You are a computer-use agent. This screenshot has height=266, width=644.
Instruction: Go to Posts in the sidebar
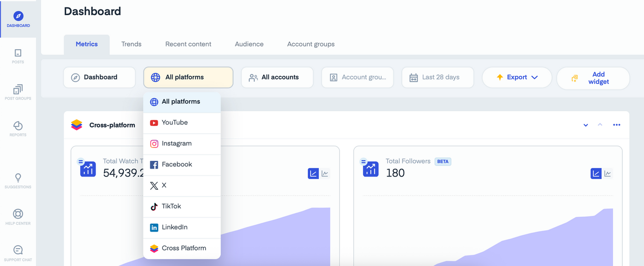(18, 56)
